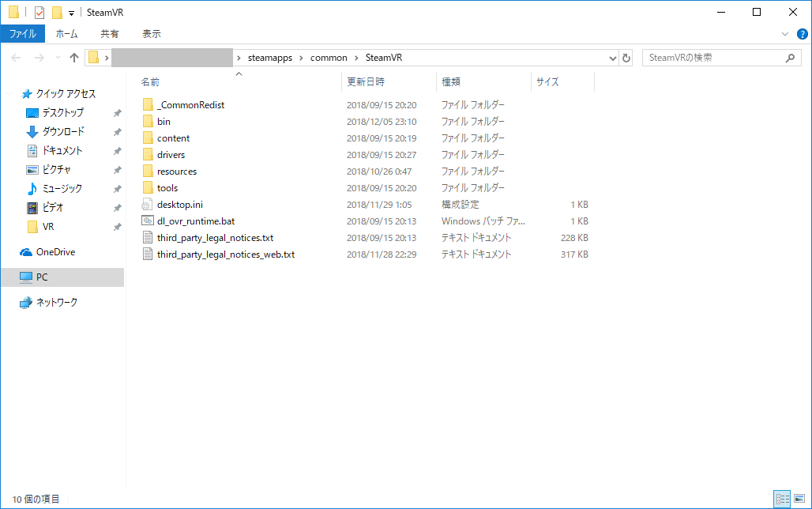This screenshot has height=509, width=812.
Task: Select PC in navigation pane
Action: point(62,277)
